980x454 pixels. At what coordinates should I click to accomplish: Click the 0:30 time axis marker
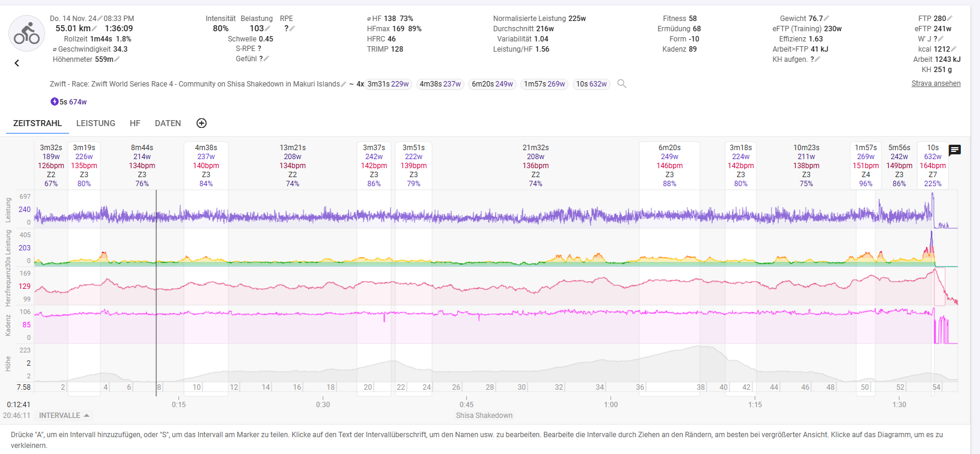coord(323,405)
